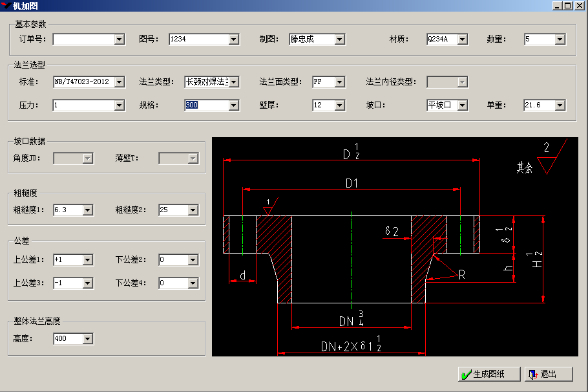
Task: Open the 粗糙度1 dropdown showing 6.3
Action: pyautogui.click(x=87, y=210)
